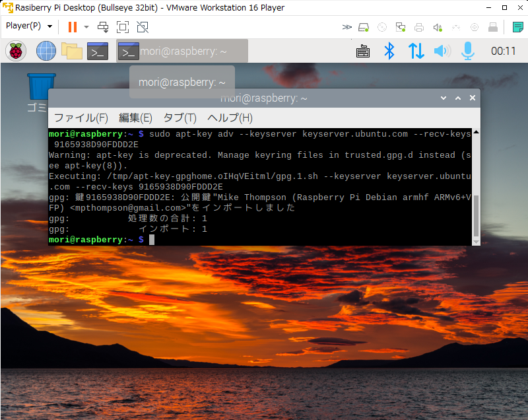The image size is (528, 420).
Task: Click the network adapter device icon
Action: (401, 27)
